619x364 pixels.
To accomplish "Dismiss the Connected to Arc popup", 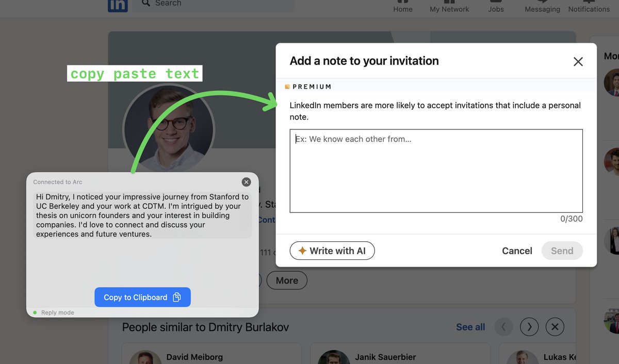I will tap(246, 182).
